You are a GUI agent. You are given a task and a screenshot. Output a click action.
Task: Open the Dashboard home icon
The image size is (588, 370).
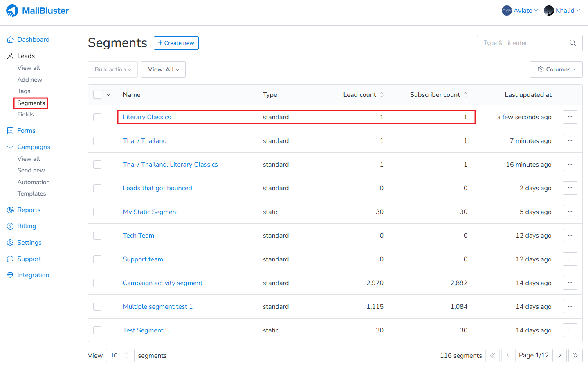point(10,40)
